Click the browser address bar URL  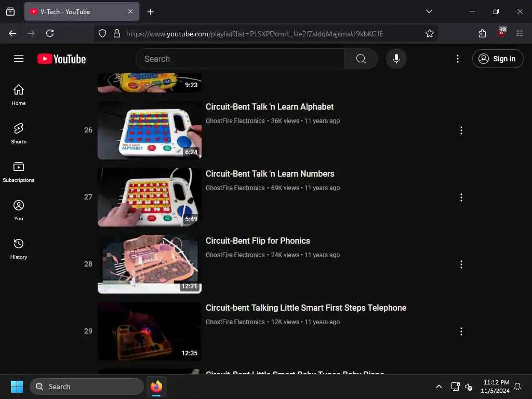255,34
